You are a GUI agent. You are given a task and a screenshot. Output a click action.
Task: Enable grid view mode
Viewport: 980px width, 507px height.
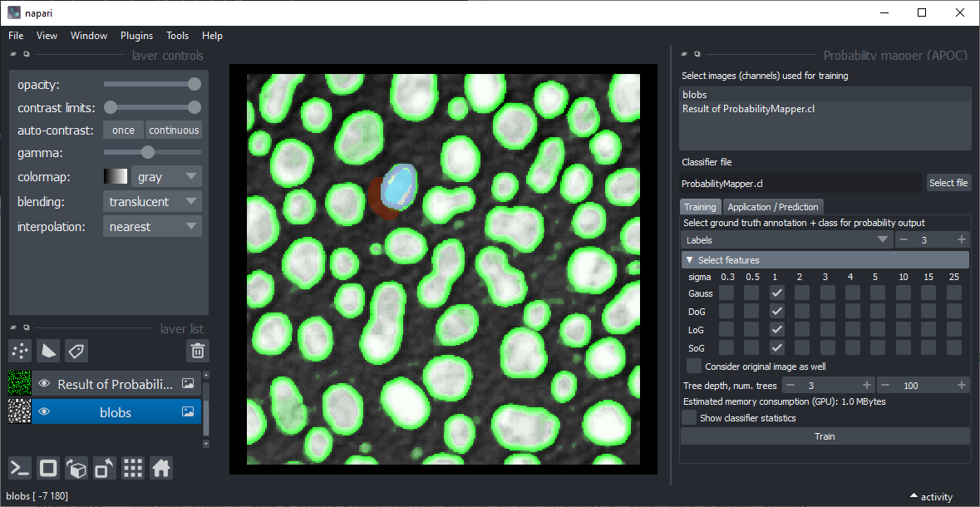pyautogui.click(x=132, y=468)
